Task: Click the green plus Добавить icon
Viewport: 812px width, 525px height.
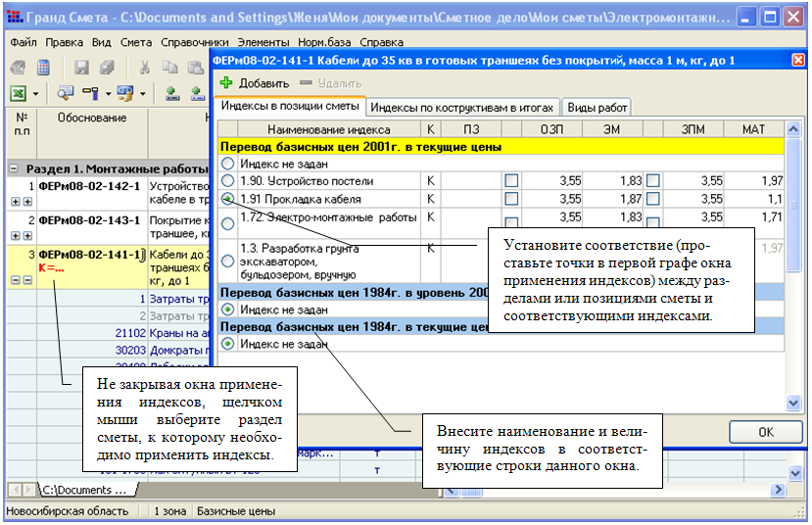Action: tap(226, 82)
